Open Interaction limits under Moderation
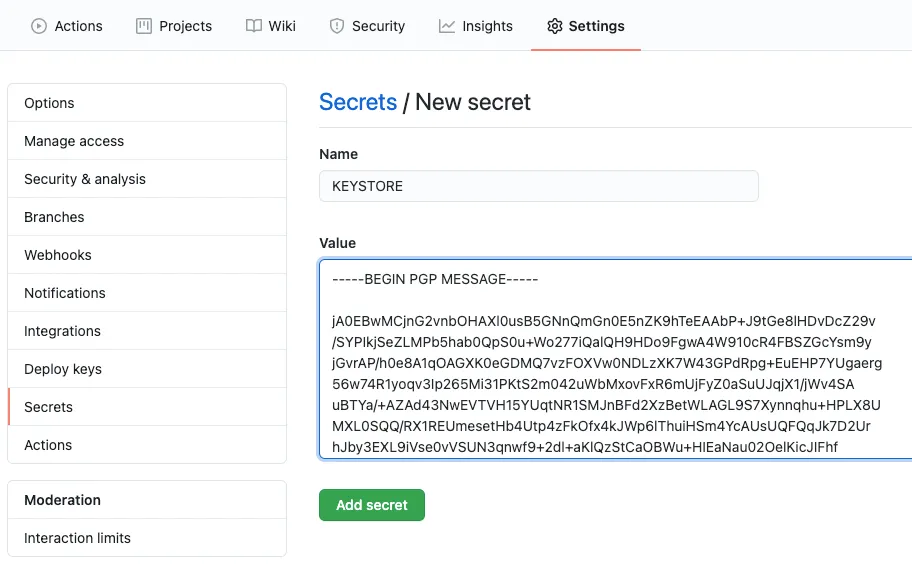This screenshot has height=567, width=912. click(147, 538)
